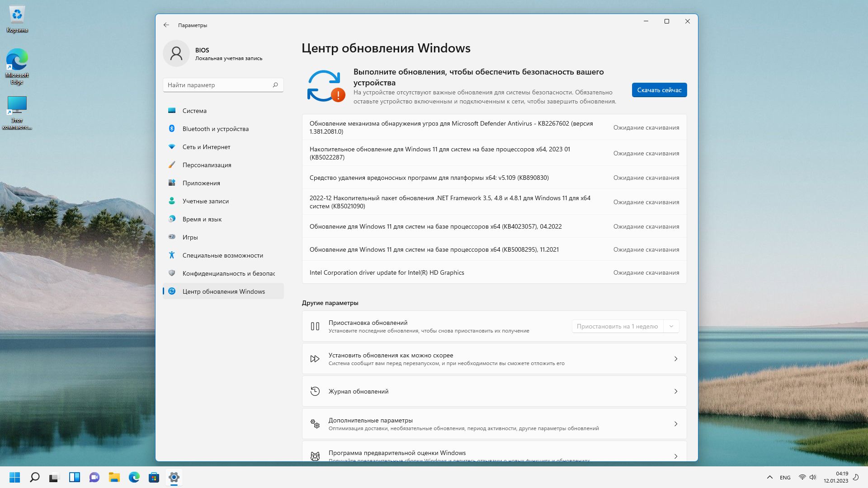Open the Windows Start menu
The height and width of the screenshot is (488, 868).
(15, 477)
